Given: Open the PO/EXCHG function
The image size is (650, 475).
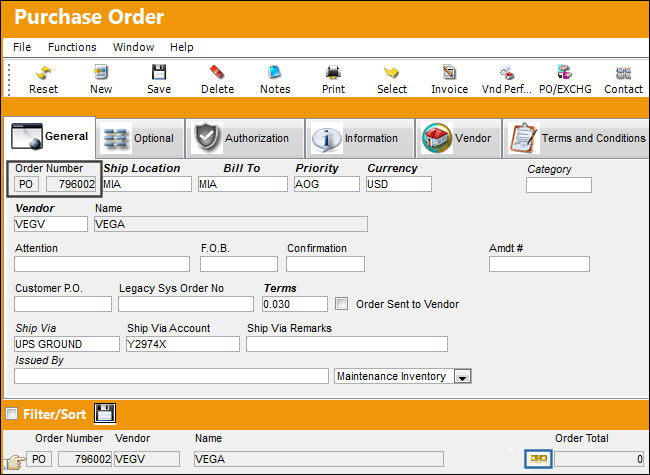Looking at the screenshot, I should pyautogui.click(x=565, y=73).
